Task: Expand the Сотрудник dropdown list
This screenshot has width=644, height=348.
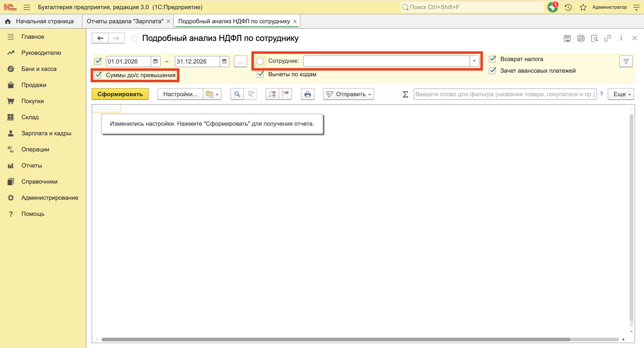Action: click(x=474, y=61)
